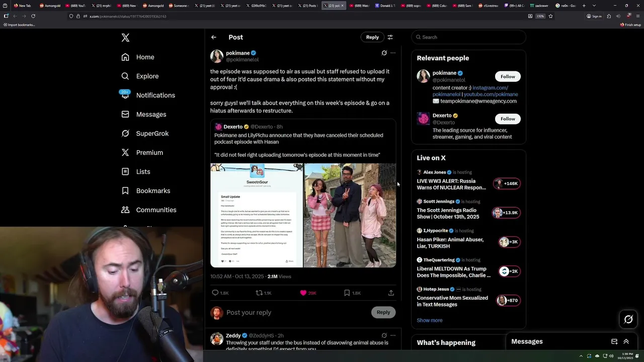
Task: Open pokimane's profile avatar on the post
Action: pyautogui.click(x=217, y=56)
